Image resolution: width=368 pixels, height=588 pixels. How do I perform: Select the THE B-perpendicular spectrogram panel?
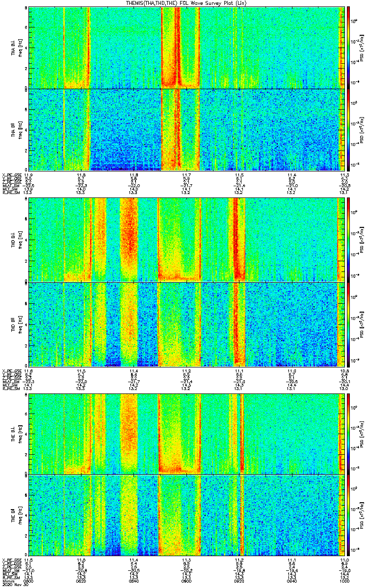[x=187, y=434]
